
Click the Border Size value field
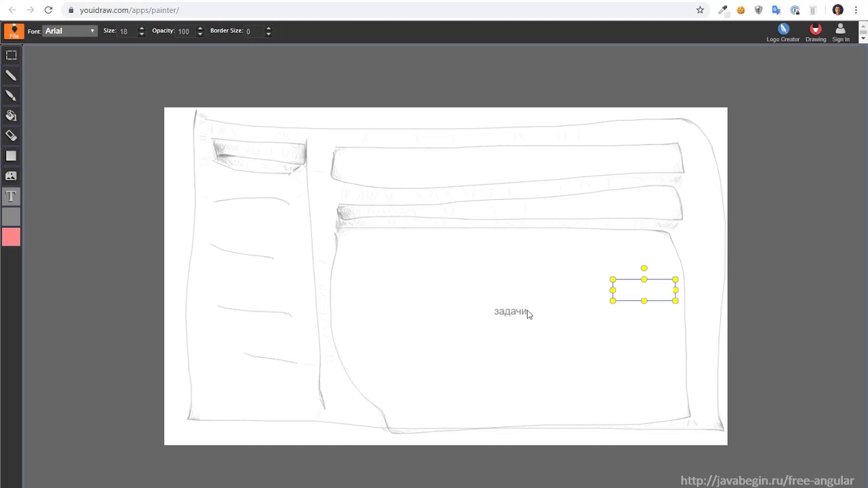click(254, 31)
